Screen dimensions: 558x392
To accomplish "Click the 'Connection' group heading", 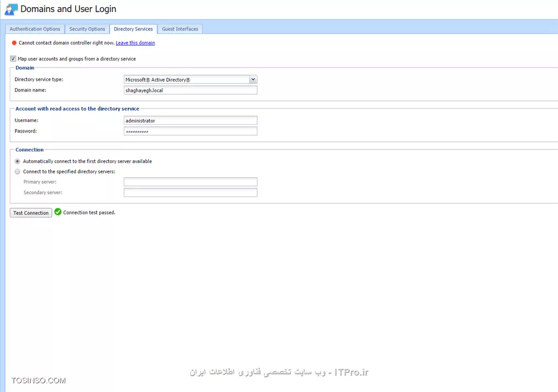I will pos(29,149).
